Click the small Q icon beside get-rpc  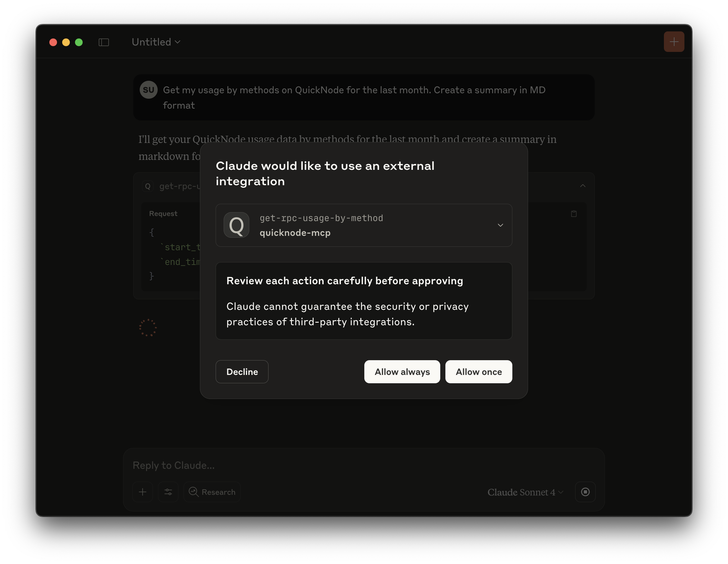click(147, 186)
